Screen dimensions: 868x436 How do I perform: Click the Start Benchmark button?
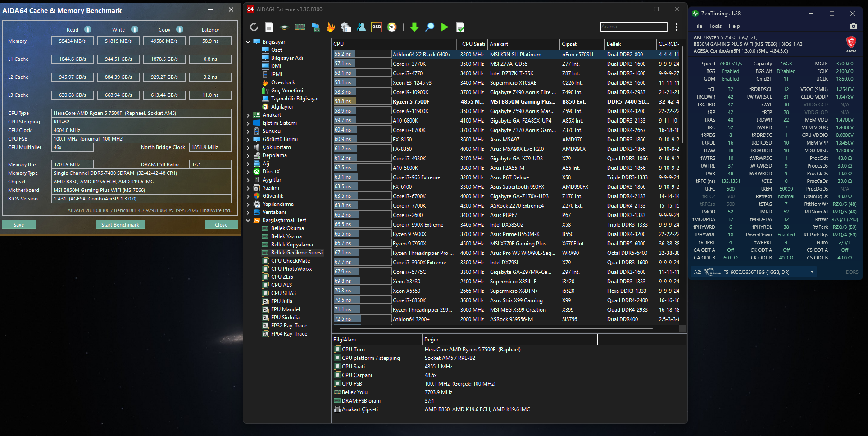(x=120, y=225)
